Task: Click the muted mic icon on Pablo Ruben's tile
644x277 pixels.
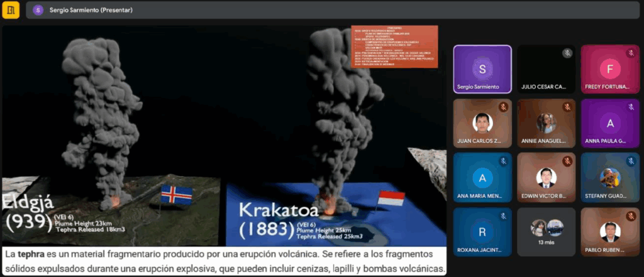Action: click(631, 216)
